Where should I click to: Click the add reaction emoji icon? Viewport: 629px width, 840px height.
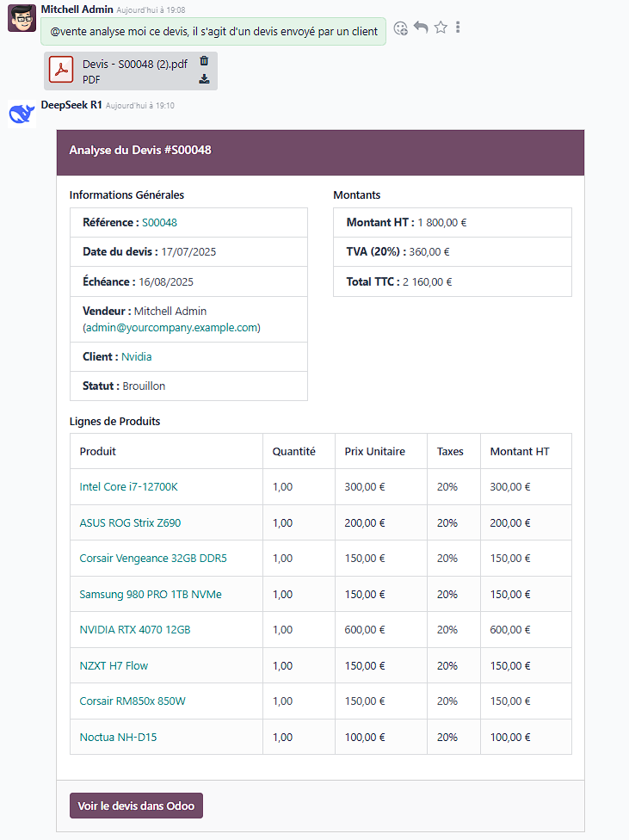pos(400,28)
